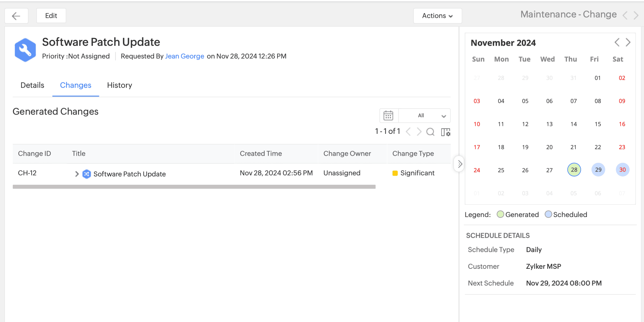This screenshot has width=644, height=322.
Task: Open Jean George requester link
Action: (184, 56)
